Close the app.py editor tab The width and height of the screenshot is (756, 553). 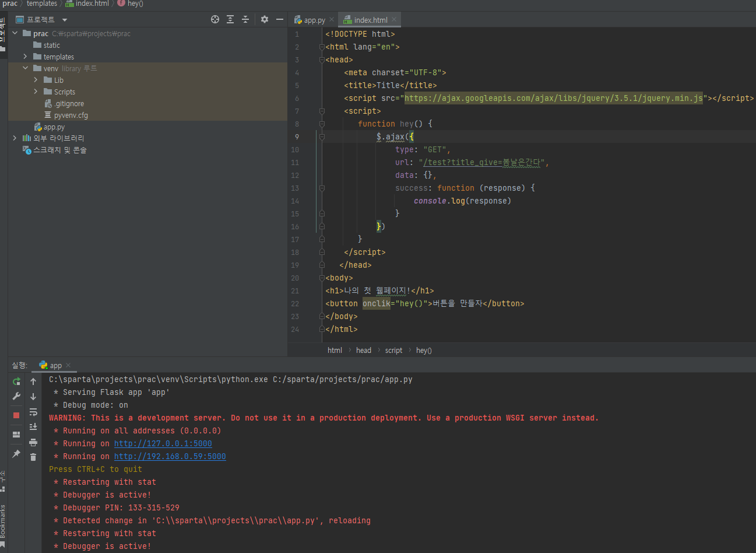point(332,20)
